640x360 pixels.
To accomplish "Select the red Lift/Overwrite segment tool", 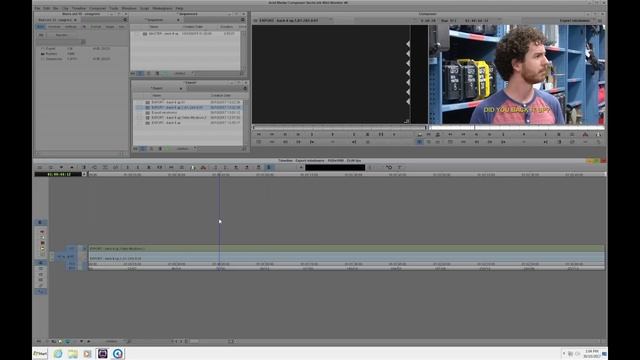I will [42, 232].
